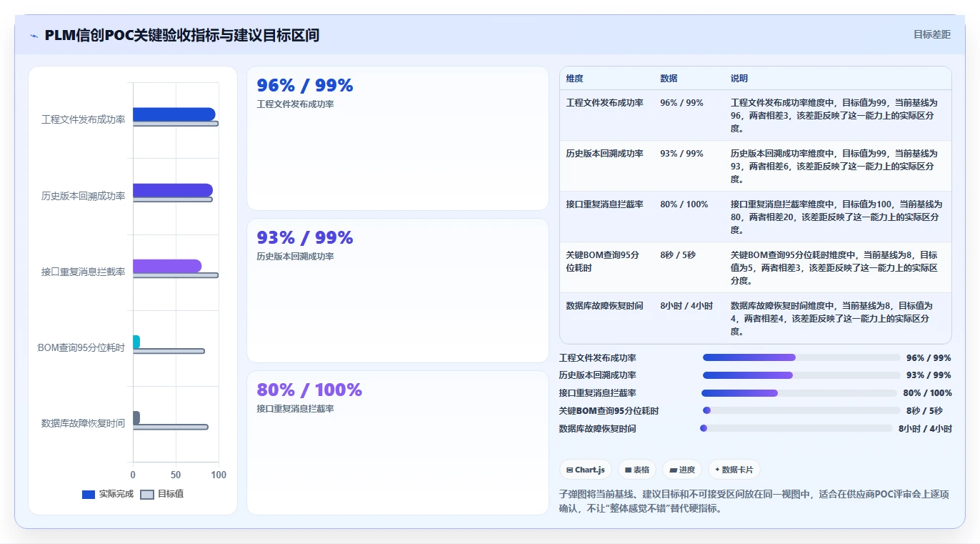
Task: Toggle the 目标值 legend item
Action: [x=162, y=494]
